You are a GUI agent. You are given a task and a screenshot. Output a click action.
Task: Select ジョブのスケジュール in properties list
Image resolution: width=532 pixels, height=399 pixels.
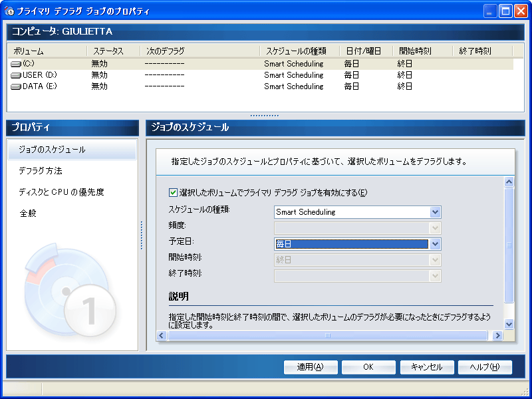point(52,150)
